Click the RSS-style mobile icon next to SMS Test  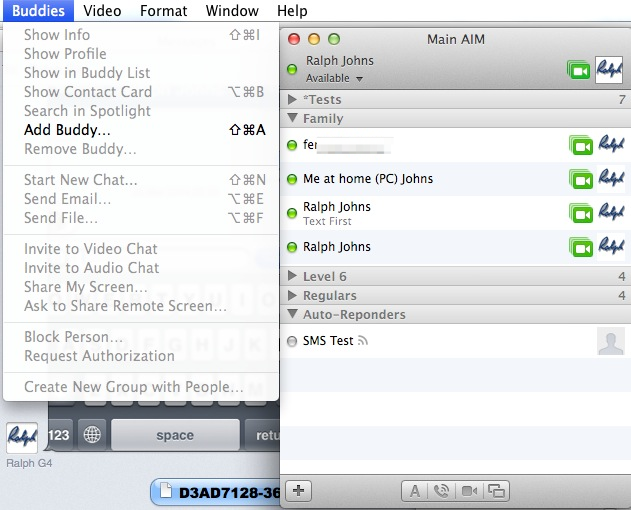tap(363, 341)
